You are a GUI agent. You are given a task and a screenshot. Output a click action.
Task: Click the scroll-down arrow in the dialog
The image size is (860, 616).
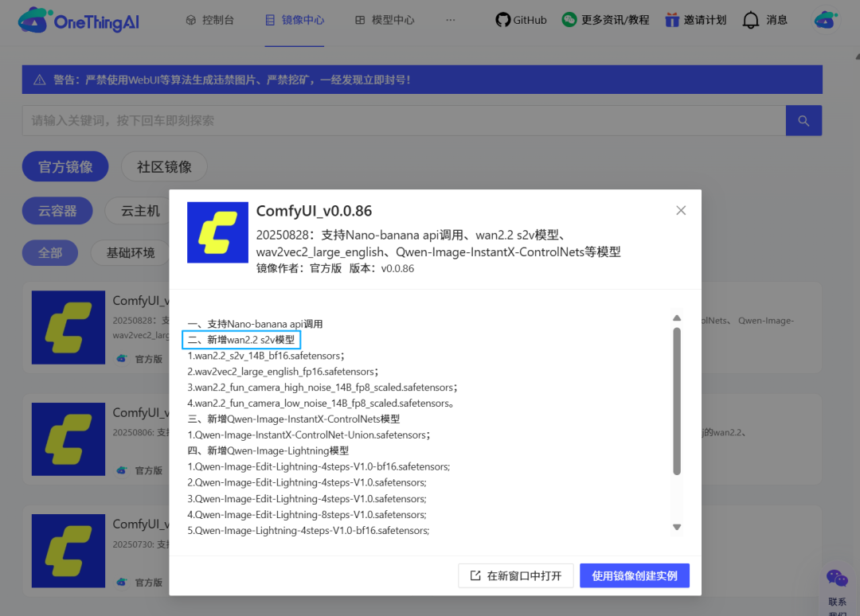(x=677, y=526)
